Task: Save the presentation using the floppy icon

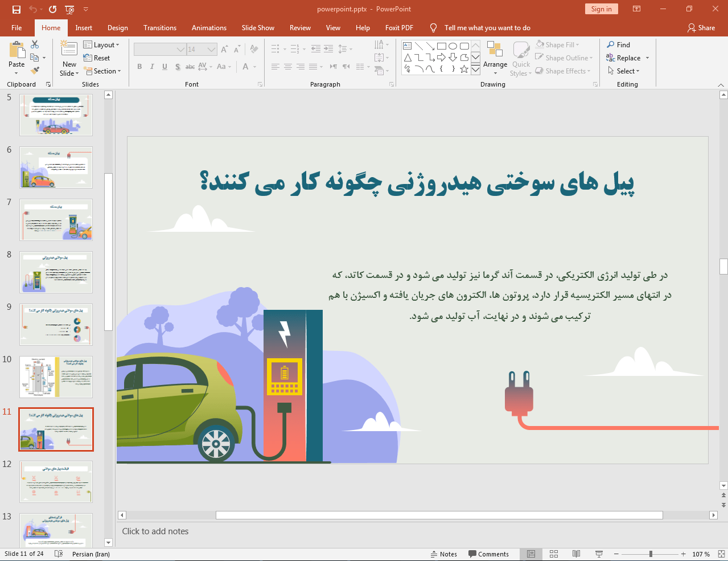Action: 16,9
